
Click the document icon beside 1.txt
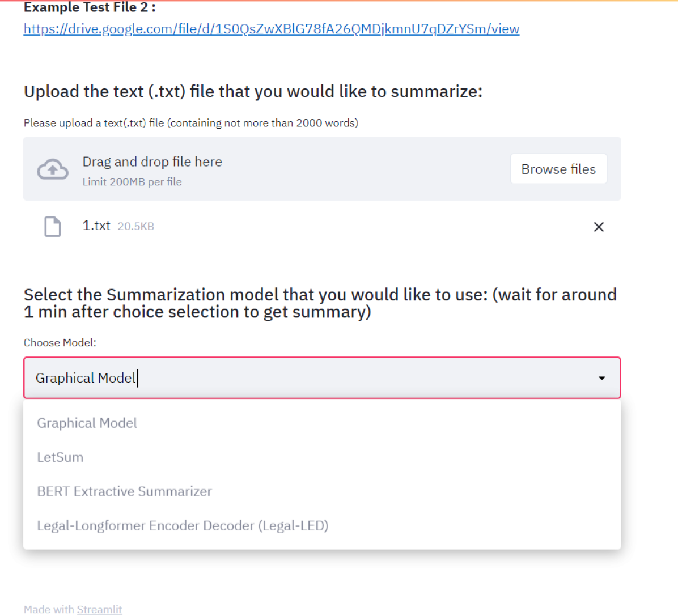(53, 226)
